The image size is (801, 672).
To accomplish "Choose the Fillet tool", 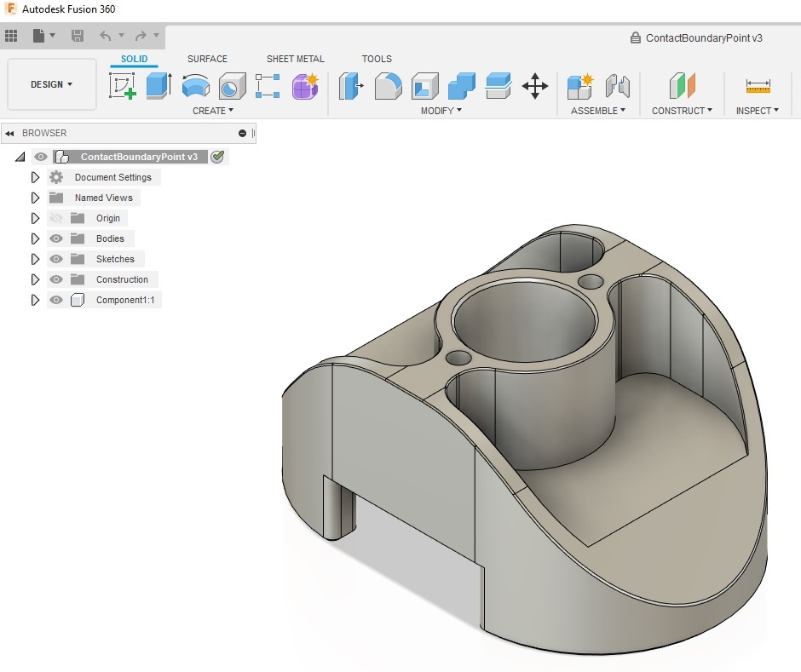I will (388, 85).
